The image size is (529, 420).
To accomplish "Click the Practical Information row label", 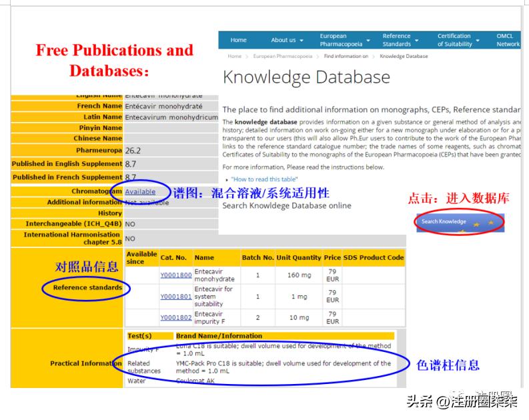I will 86,363.
